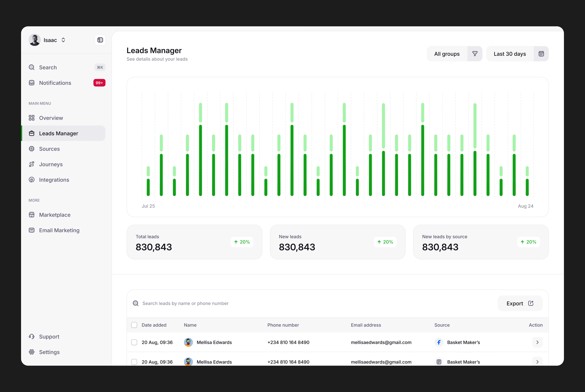Click Isaac's profile avatar
Screen dimensions: 585x392
pos(35,40)
